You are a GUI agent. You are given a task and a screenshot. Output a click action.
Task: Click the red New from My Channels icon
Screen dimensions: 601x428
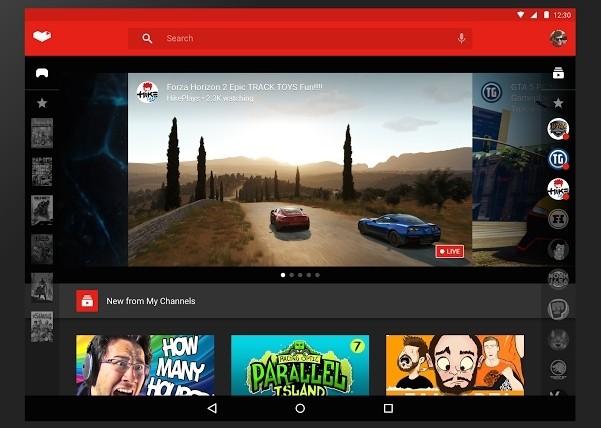(87, 301)
